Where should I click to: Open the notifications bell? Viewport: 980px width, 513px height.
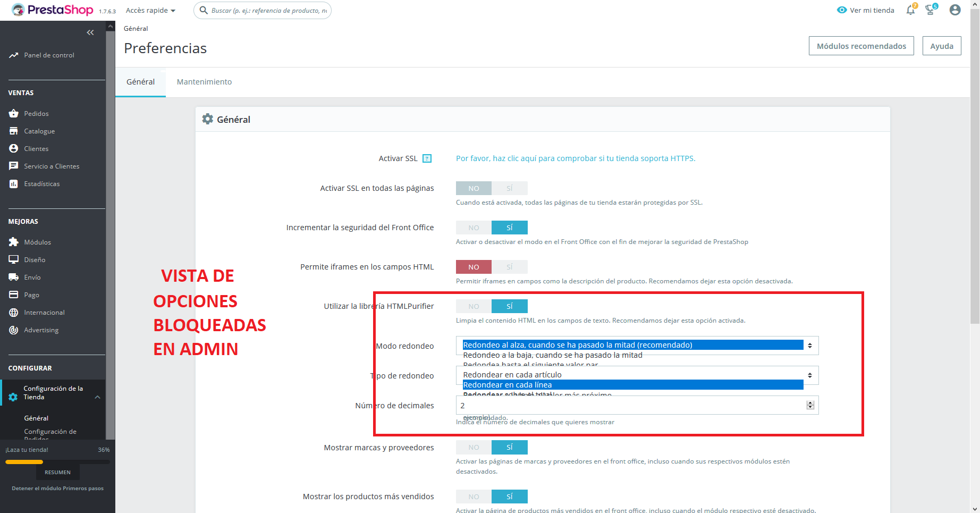pyautogui.click(x=911, y=10)
